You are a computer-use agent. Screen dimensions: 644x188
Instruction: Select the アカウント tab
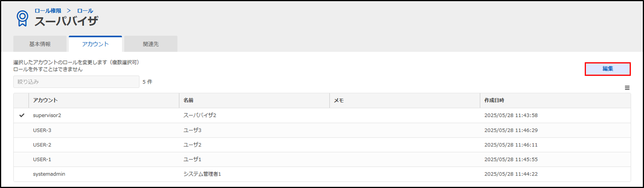tap(95, 44)
